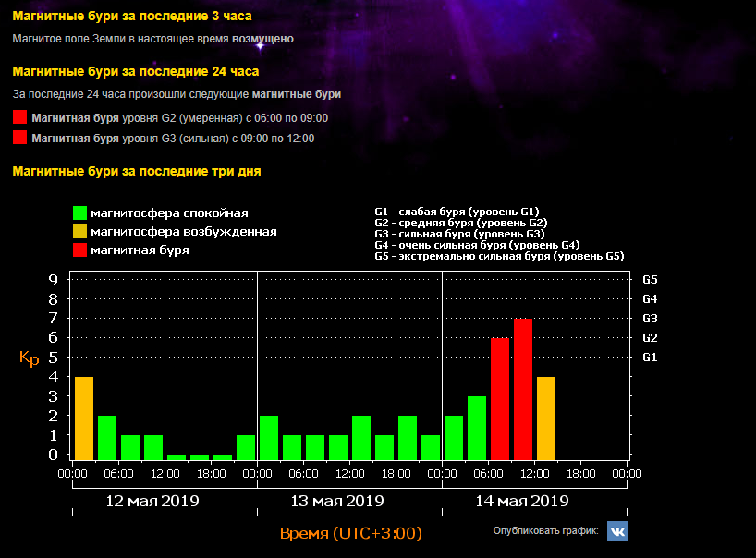Screen dimensions: 756x558
Task: Click the 'Время (UTC+3:00)' axis label
Action: click(350, 533)
